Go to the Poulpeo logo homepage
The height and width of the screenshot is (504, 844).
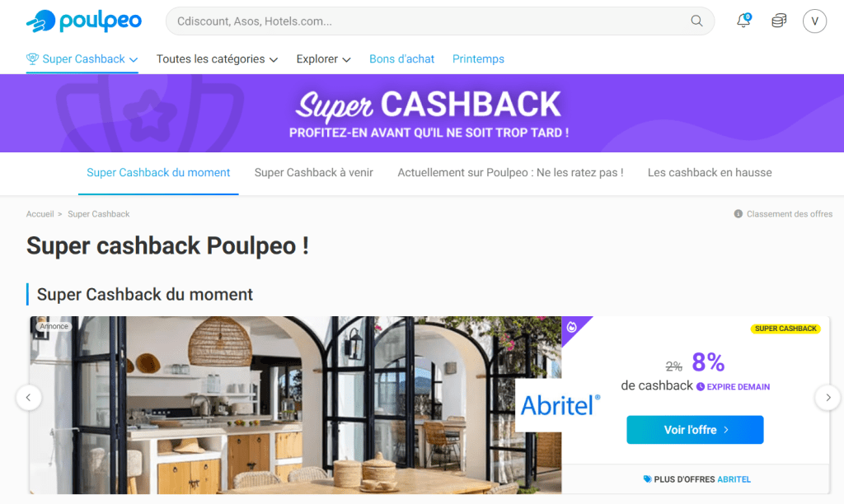coord(84,21)
